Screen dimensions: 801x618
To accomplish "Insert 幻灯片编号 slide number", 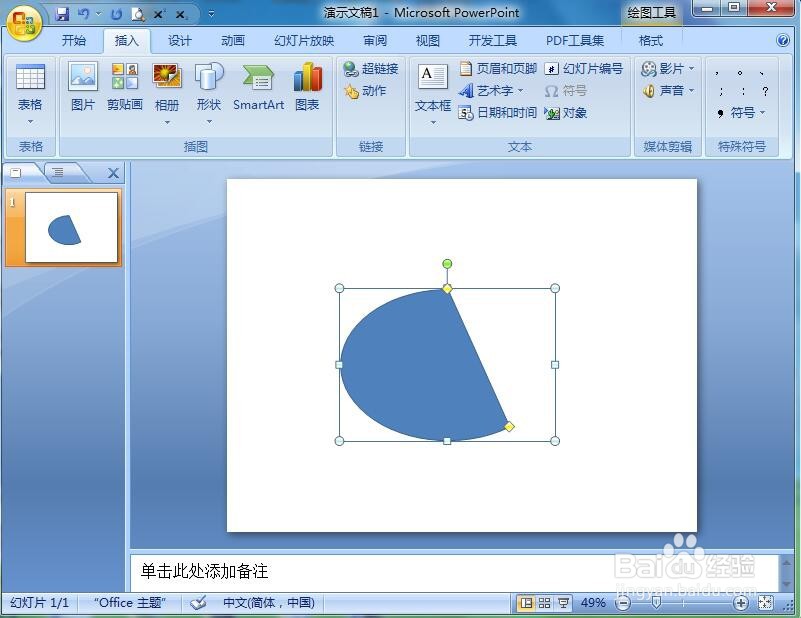I will coord(584,68).
